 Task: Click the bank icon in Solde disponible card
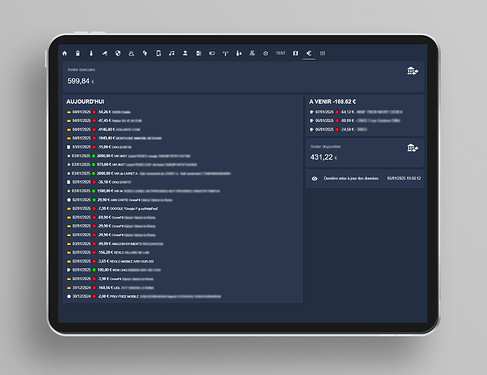click(412, 148)
